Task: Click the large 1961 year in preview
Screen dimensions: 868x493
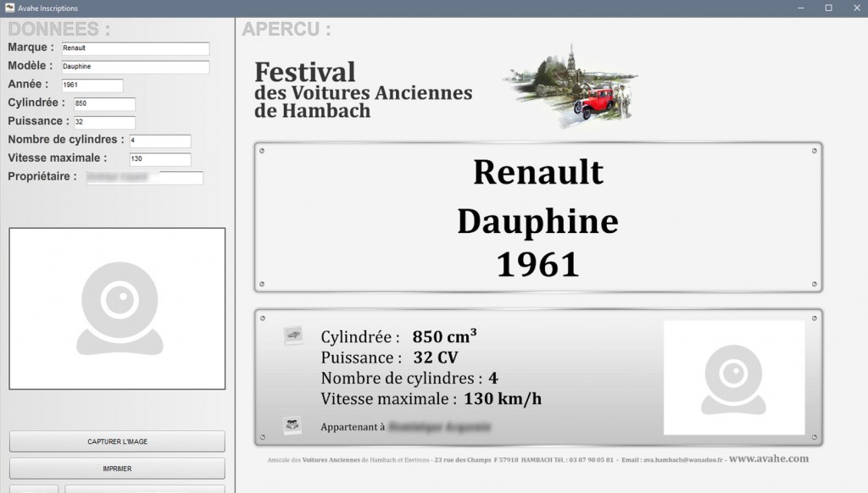Action: [x=538, y=264]
